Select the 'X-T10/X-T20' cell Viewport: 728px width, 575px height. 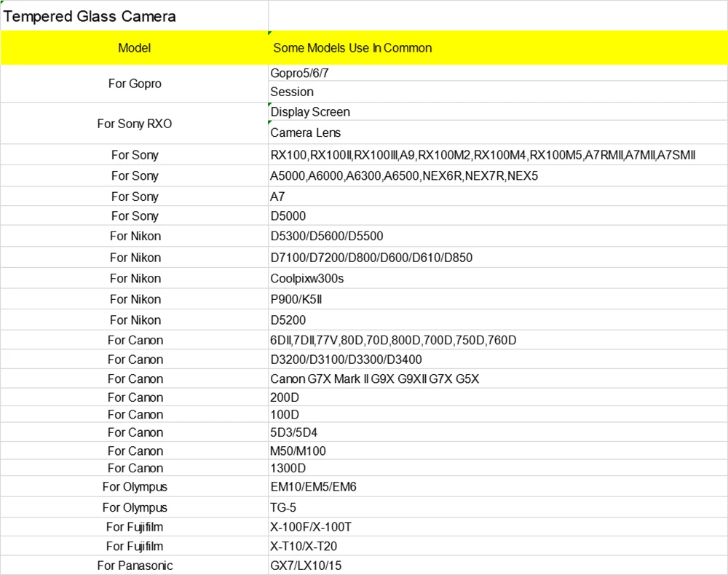tap(304, 547)
